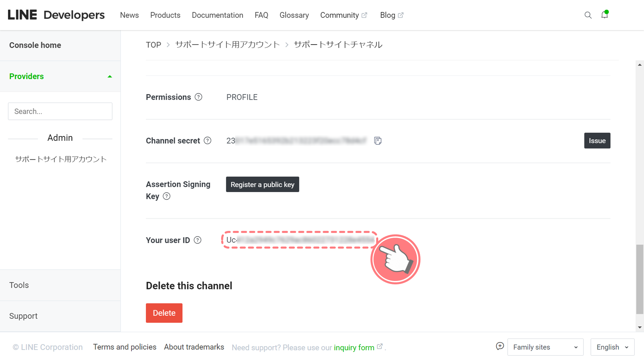644x362 pixels.
Task: Open help icon next to Your user ID
Action: coord(198,240)
